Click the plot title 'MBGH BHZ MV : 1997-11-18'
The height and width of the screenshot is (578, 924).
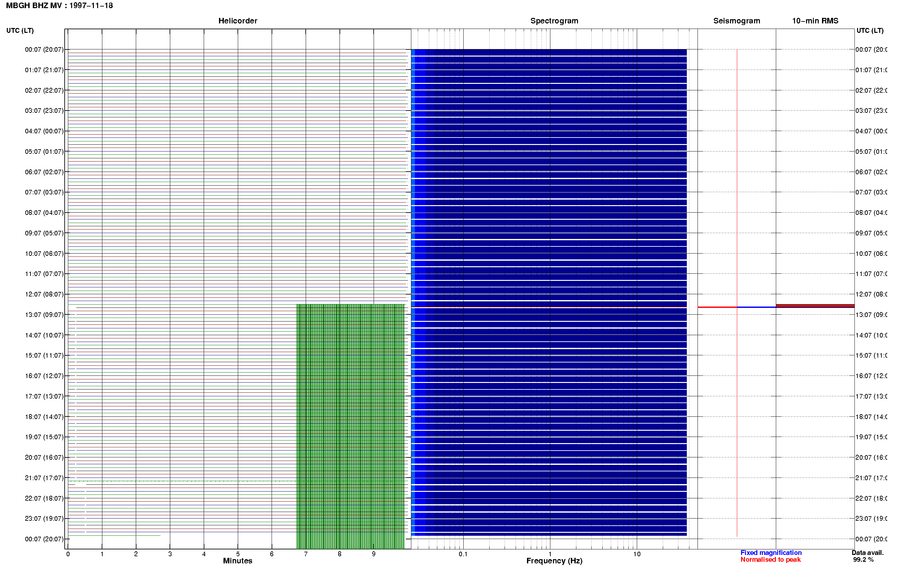59,6
